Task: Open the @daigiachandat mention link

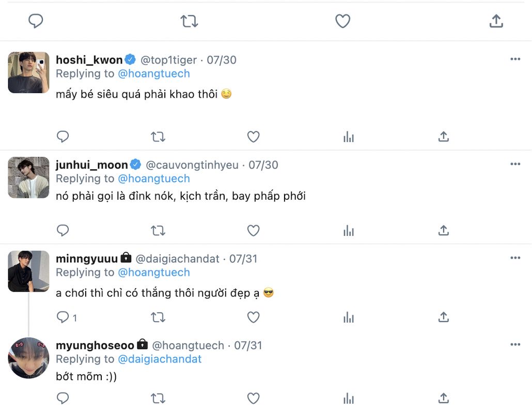Action: (160, 359)
